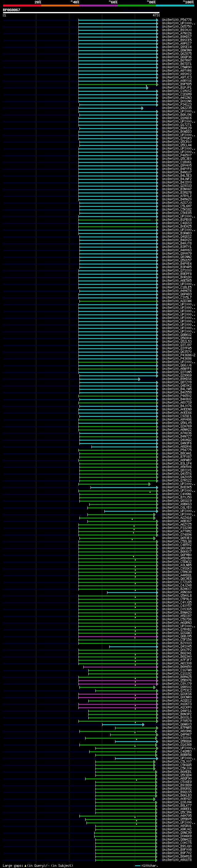Click alignment bar of UniRef100_B1PJP1
This screenshot has width=197, height=868.
tap(113, 88)
